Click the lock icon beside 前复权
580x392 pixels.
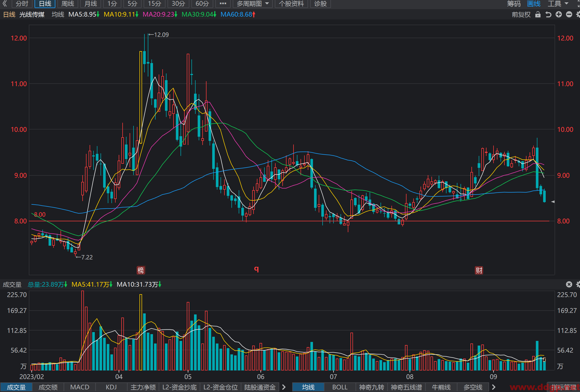(538, 15)
